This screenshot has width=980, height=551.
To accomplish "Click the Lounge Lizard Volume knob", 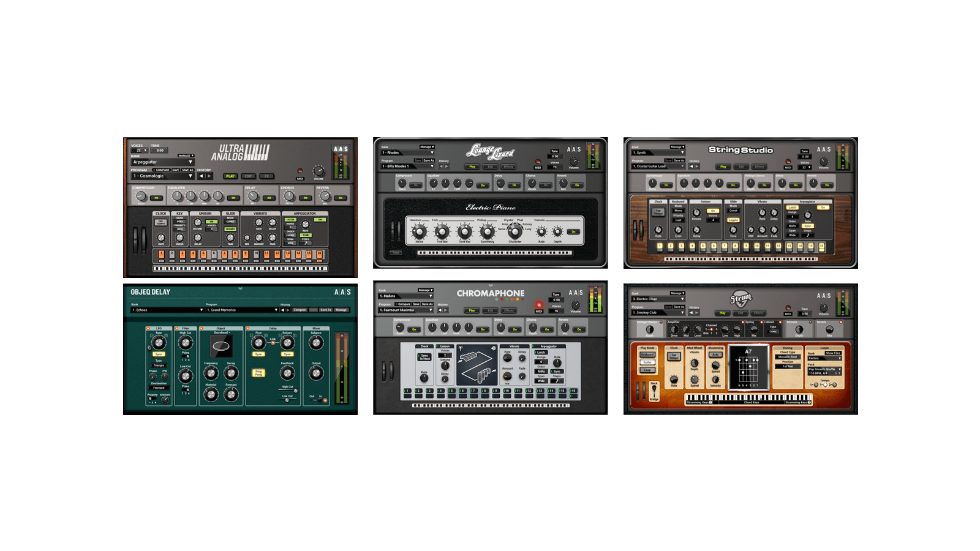I will tap(574, 161).
